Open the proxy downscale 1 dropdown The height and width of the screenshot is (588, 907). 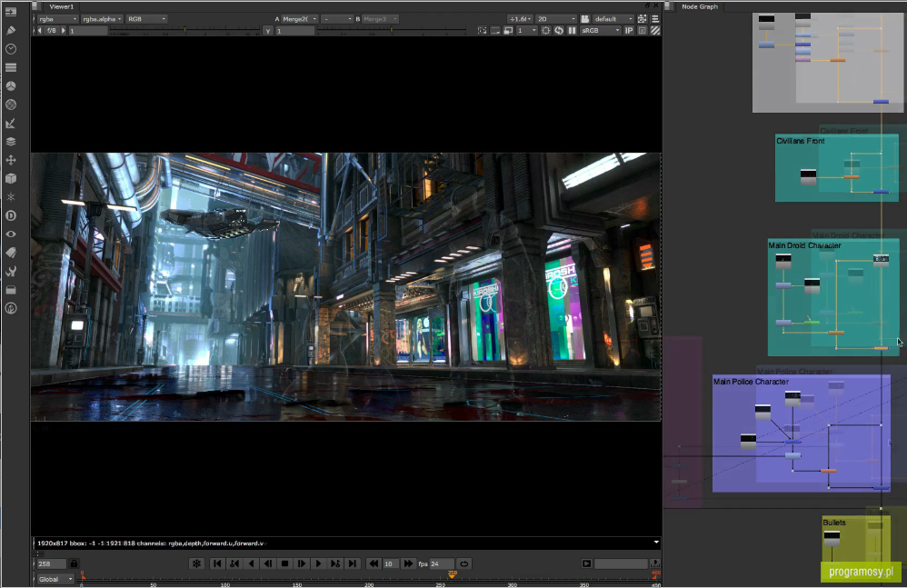[x=526, y=30]
